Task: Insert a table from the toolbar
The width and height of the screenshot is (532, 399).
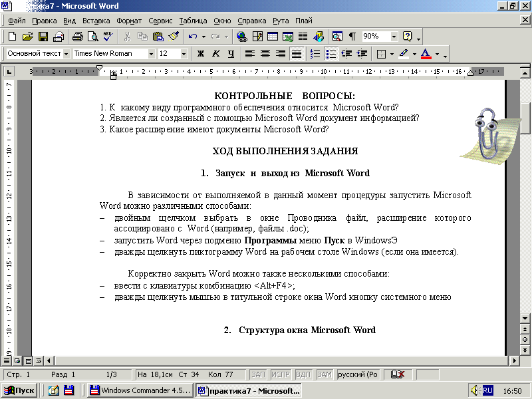Action: [x=273, y=36]
